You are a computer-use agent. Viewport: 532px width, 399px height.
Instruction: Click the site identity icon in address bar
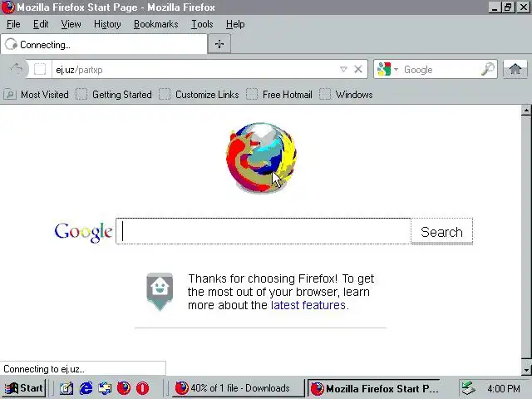point(39,69)
